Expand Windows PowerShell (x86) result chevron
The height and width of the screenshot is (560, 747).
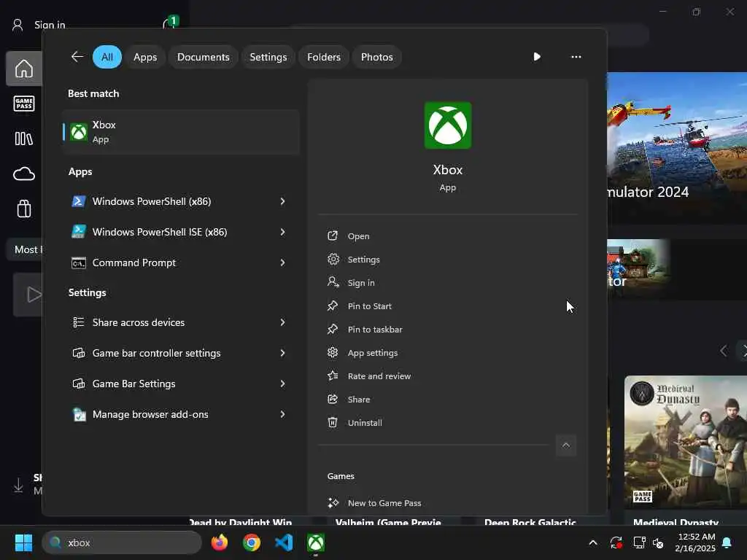[x=282, y=201]
